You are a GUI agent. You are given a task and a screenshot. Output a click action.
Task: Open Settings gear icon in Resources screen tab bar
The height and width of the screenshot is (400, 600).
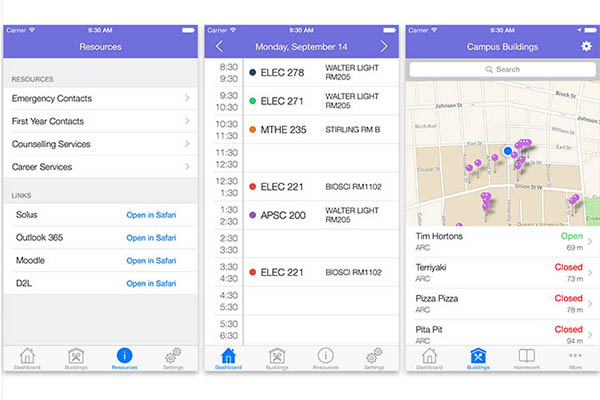pyautogui.click(x=172, y=358)
